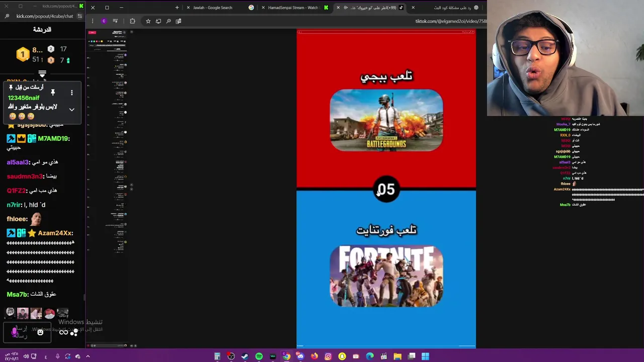Open the emoji picker in chat input
This screenshot has width=644, height=362.
40,332
